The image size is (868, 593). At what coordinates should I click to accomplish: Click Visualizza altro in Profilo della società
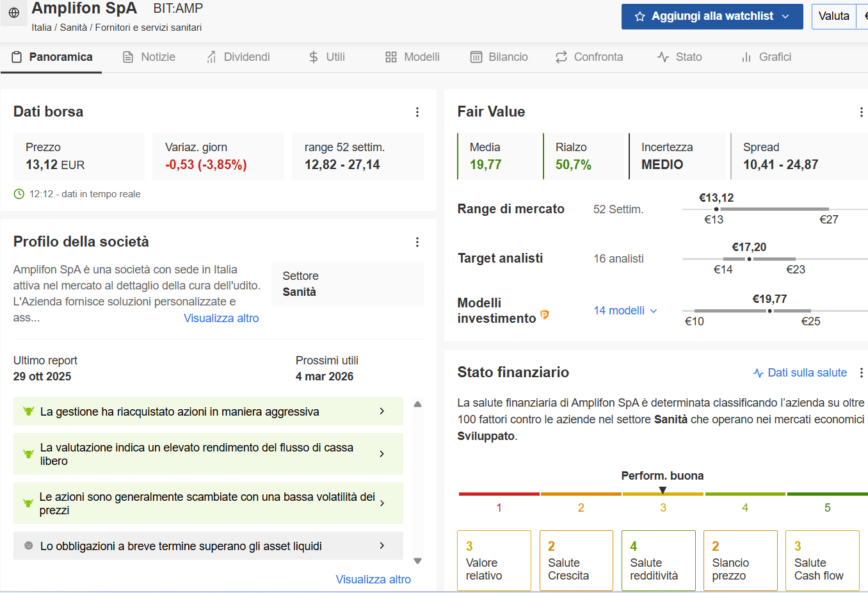click(221, 318)
